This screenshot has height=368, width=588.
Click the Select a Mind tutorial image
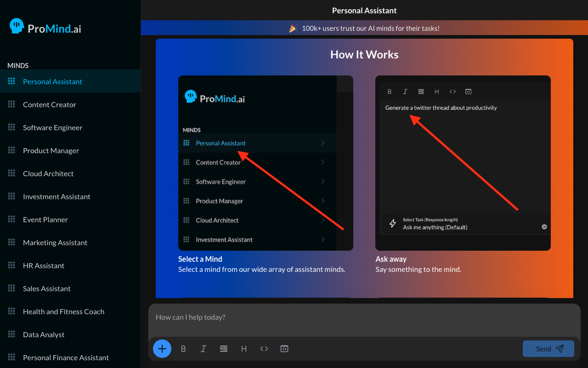266,163
